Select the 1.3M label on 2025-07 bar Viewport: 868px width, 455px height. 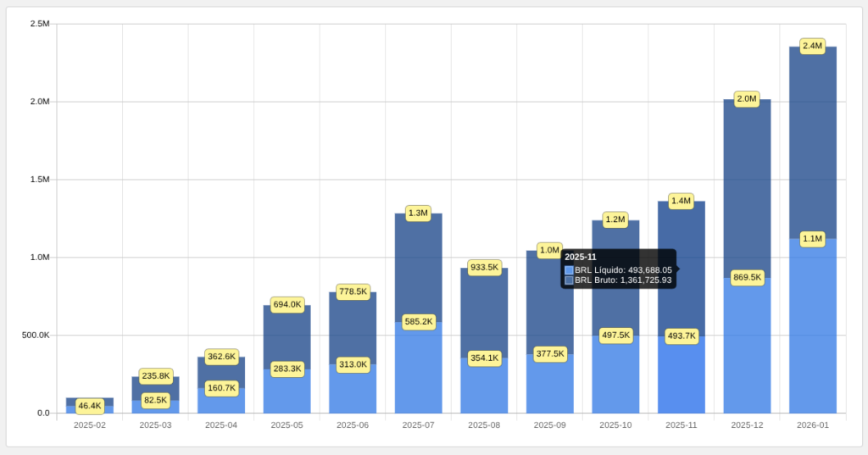point(418,214)
